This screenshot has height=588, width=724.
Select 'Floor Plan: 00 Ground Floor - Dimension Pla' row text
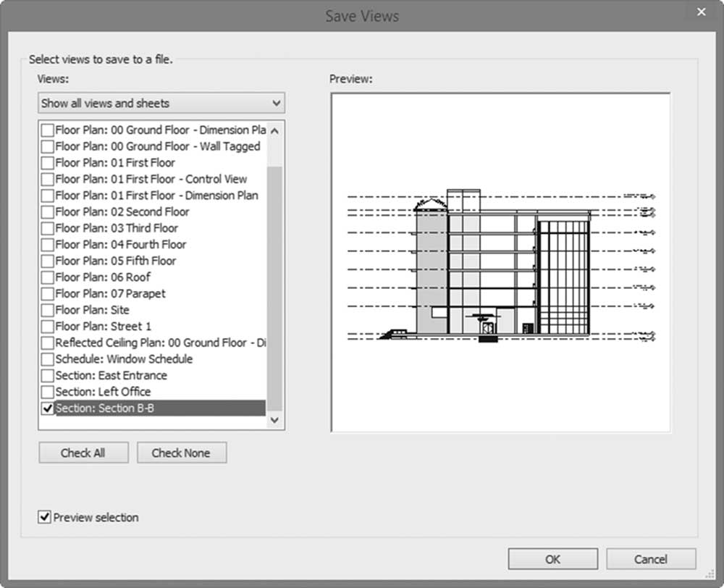[x=160, y=130]
